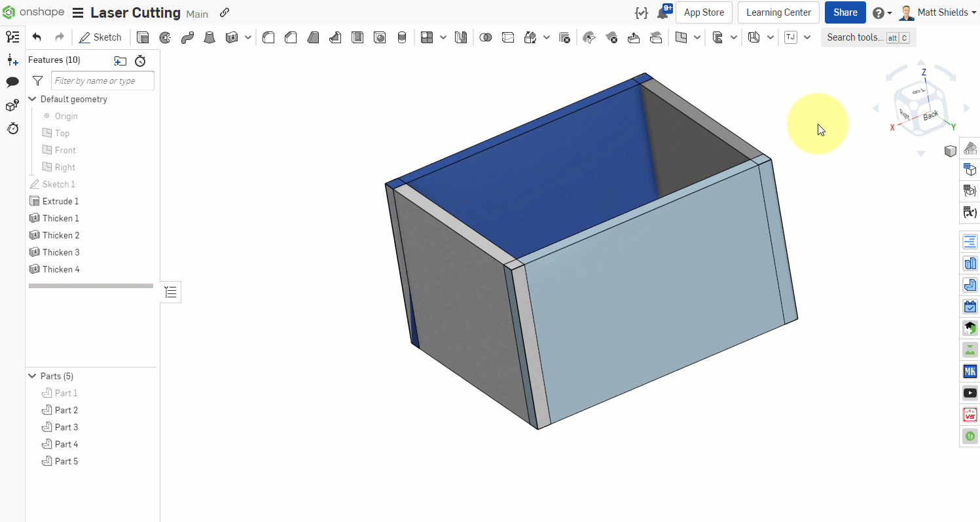The width and height of the screenshot is (980, 522).
Task: Open the Sketch tool
Action: tap(100, 37)
